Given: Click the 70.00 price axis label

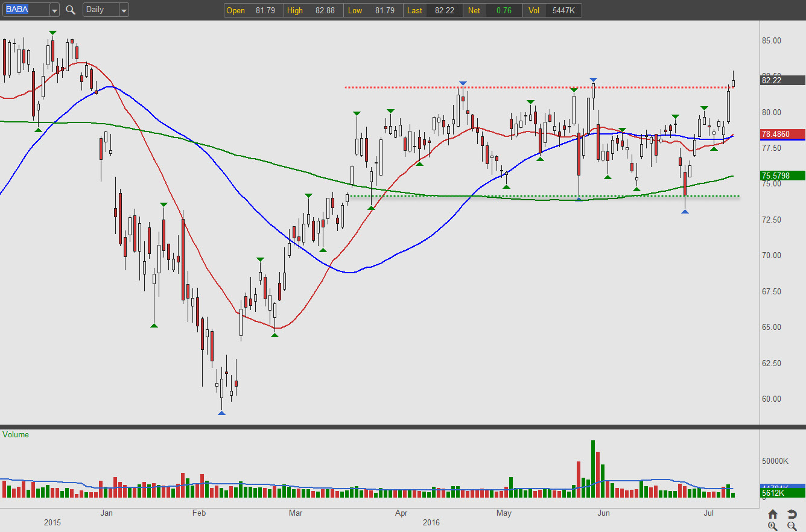Looking at the screenshot, I should 773,256.
